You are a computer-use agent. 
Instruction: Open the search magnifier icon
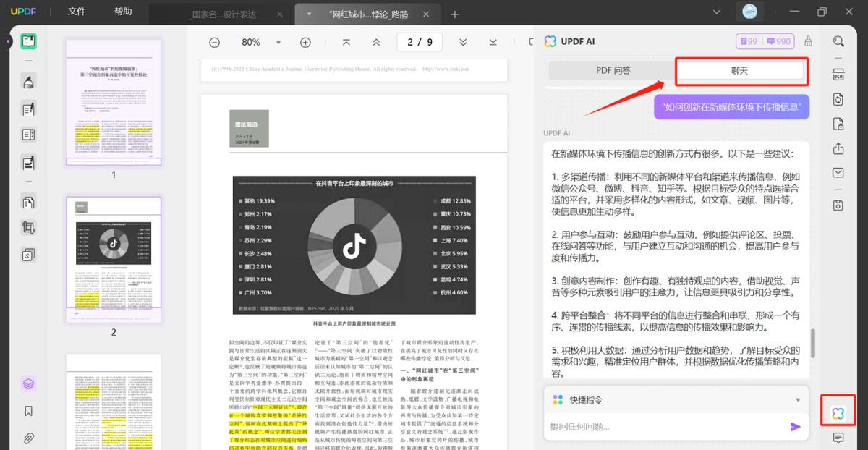[x=838, y=42]
